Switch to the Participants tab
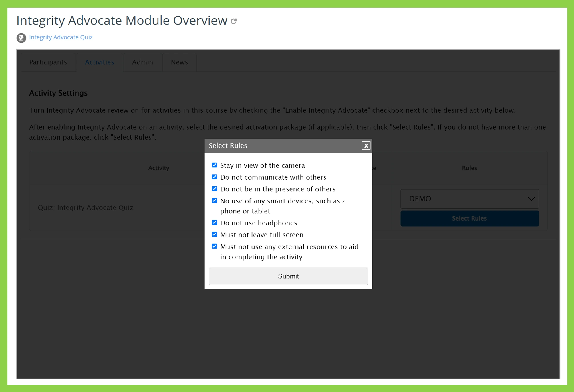 pyautogui.click(x=48, y=62)
